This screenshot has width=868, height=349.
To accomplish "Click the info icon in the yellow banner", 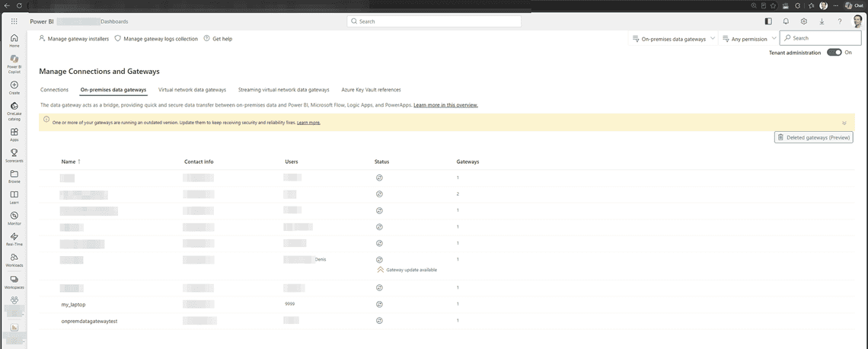I will (46, 119).
